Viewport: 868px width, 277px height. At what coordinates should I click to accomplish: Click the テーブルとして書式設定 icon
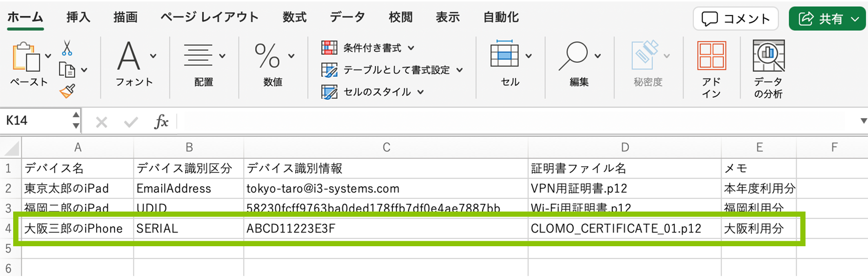tap(329, 70)
